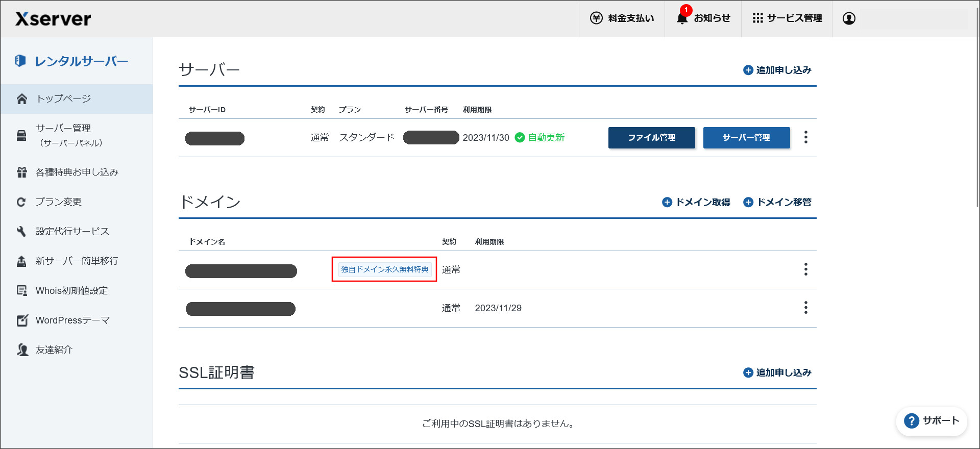Open WordPressテーマ in sidebar
The width and height of the screenshot is (980, 449).
pyautogui.click(x=77, y=320)
